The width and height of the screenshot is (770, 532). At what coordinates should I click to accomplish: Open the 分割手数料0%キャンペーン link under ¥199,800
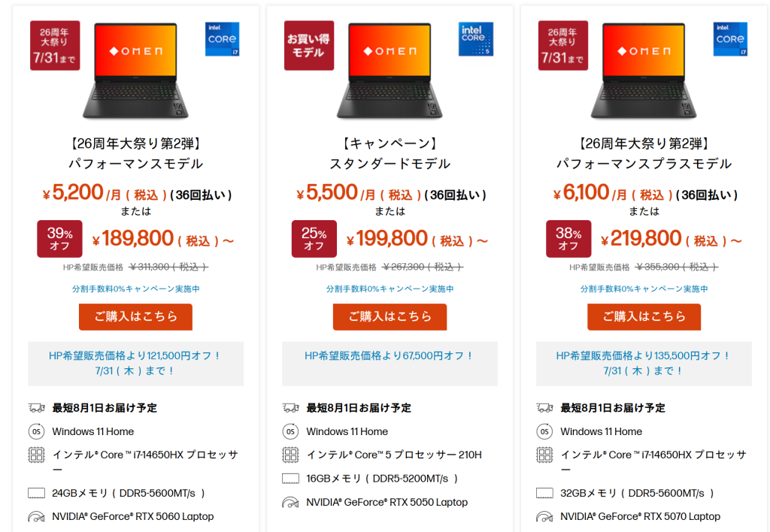pyautogui.click(x=390, y=289)
